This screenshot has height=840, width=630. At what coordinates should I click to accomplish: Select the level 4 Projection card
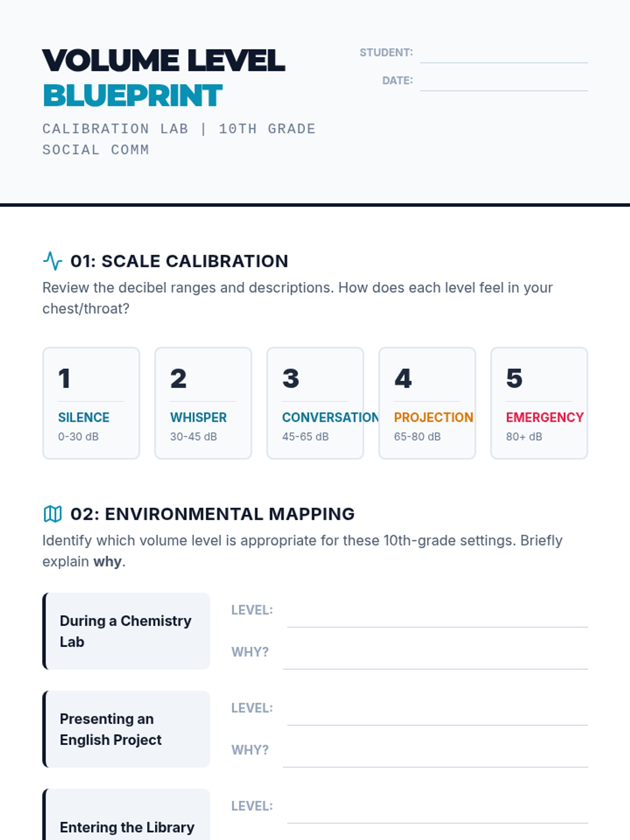point(427,403)
